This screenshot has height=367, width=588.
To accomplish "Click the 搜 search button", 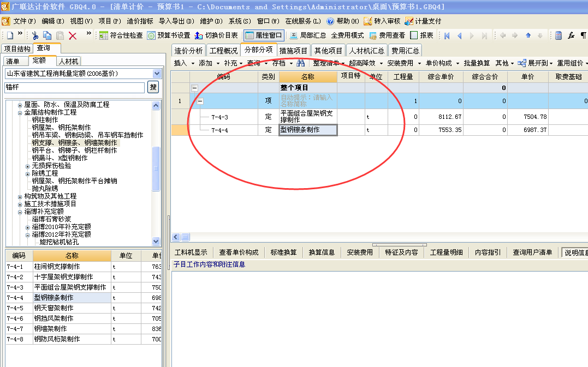I will pos(153,87).
